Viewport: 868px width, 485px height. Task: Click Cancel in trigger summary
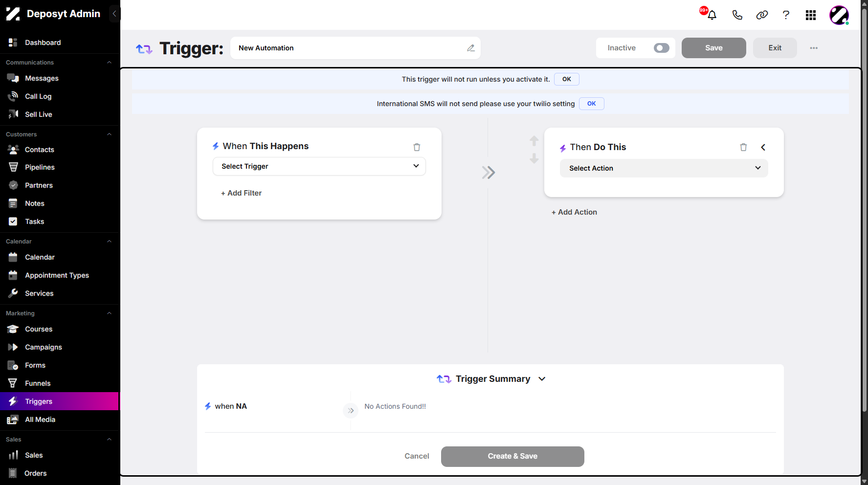[x=417, y=456]
